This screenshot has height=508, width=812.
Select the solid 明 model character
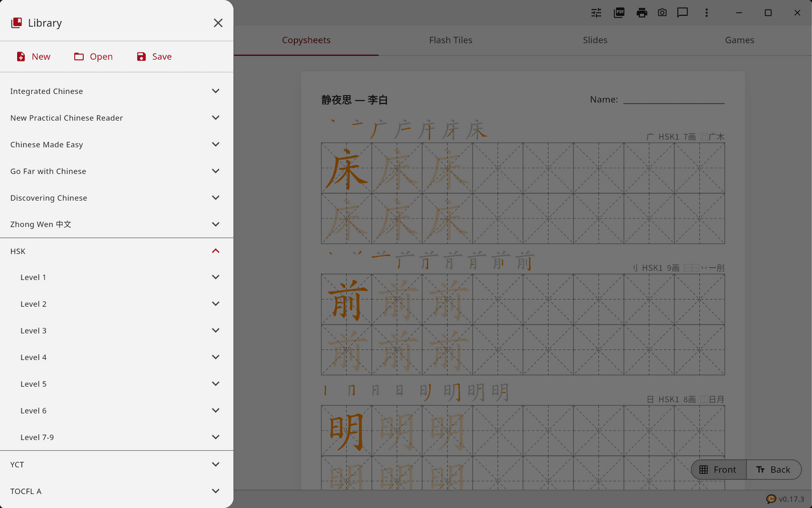pos(346,431)
